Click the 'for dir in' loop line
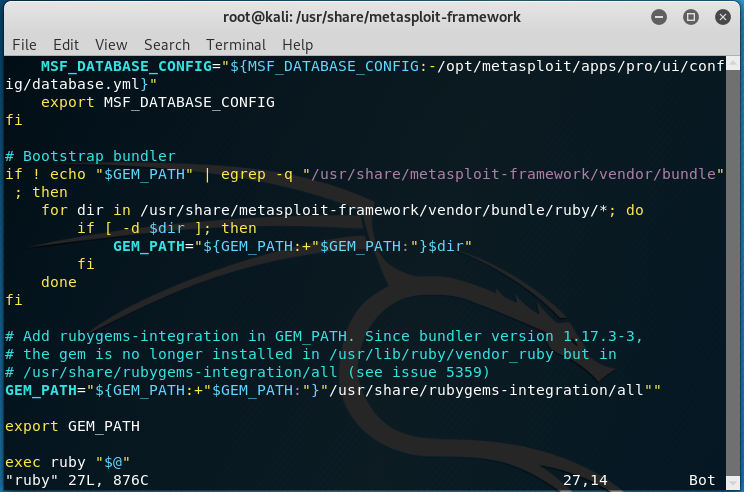Viewport: 744px width, 492px height. 342,210
